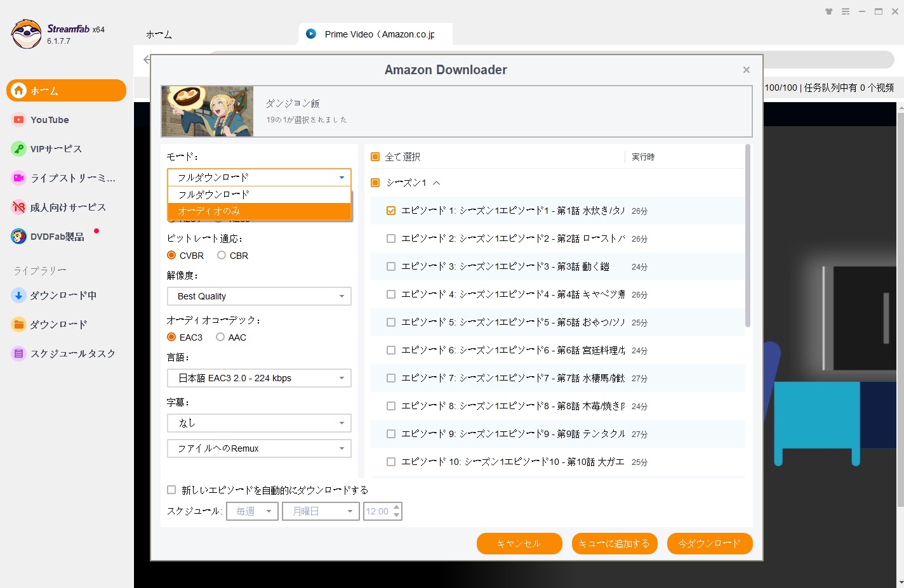
Task: Click the キューに追加する button
Action: pyautogui.click(x=615, y=544)
